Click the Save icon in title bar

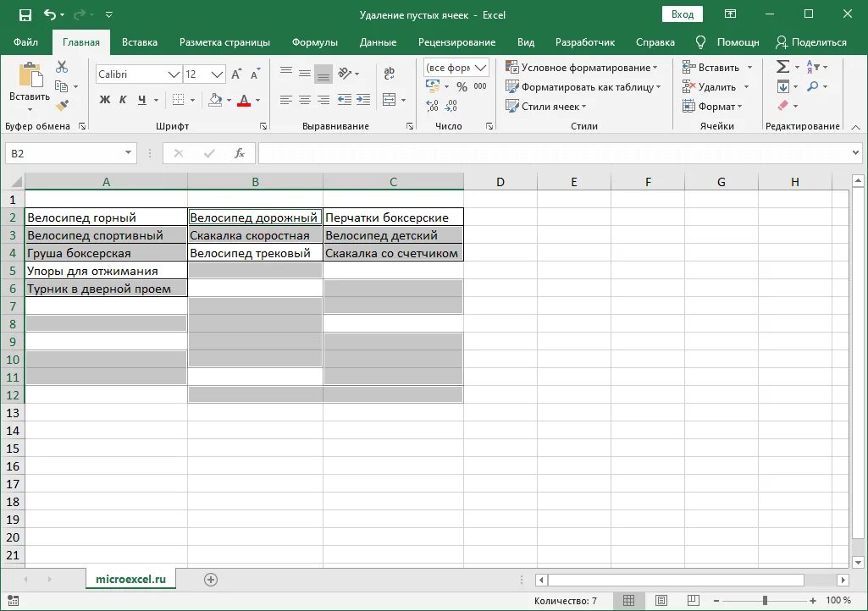pos(25,15)
